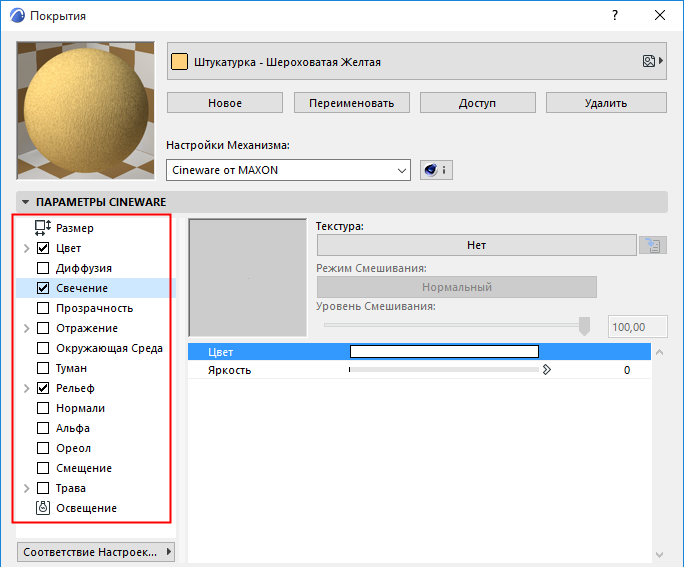Click the blend level 100,00 field
This screenshot has height=567, width=684.
(x=638, y=327)
